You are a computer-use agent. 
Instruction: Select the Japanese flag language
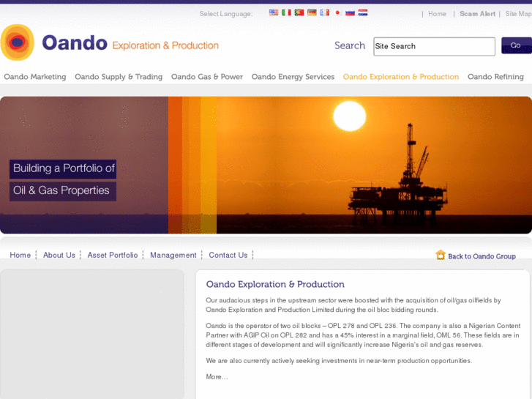[x=337, y=12]
